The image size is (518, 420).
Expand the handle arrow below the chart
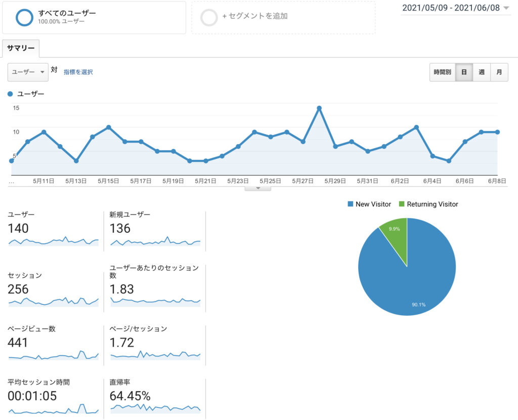(258, 188)
